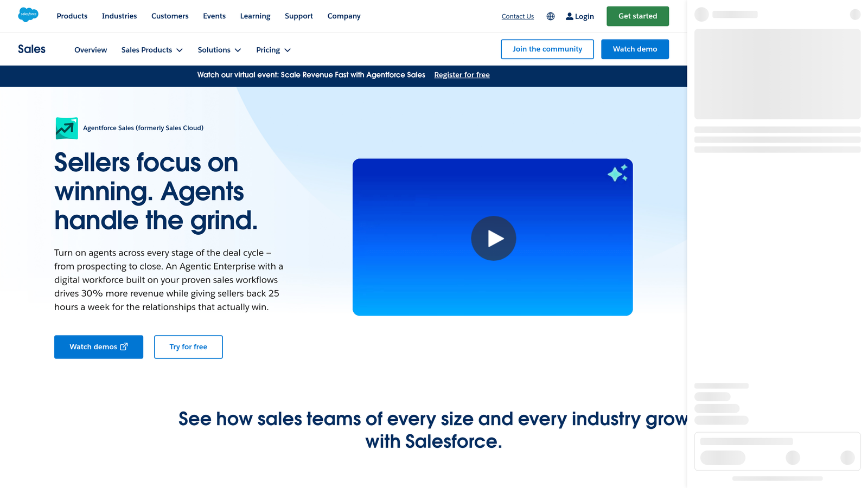Image resolution: width=868 pixels, height=488 pixels.
Task: Open the Industries menu
Action: [119, 16]
